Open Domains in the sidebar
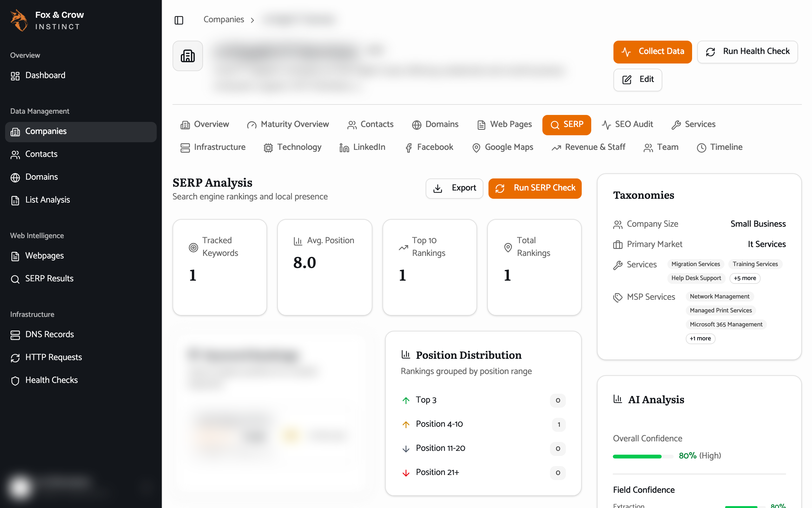This screenshot has width=812, height=508. pos(81,177)
